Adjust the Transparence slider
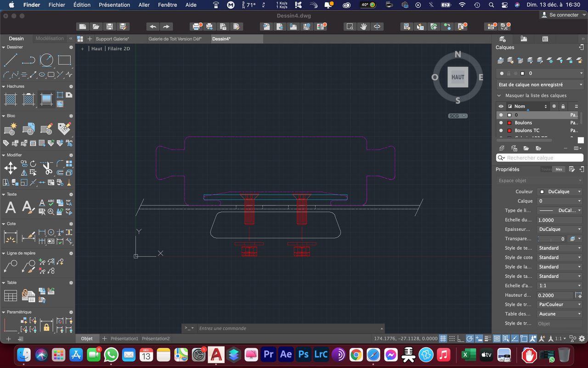This screenshot has width=588, height=368. 551,239
